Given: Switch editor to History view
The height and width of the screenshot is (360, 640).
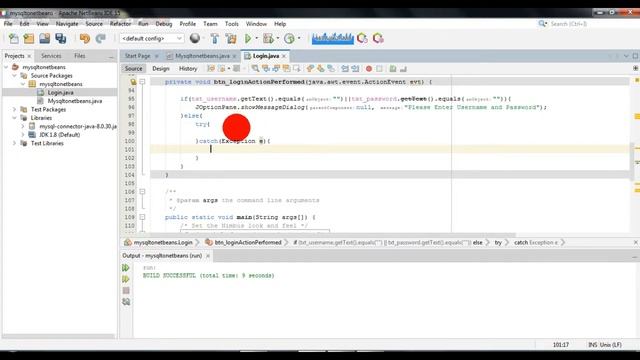Looking at the screenshot, I should click(188, 69).
